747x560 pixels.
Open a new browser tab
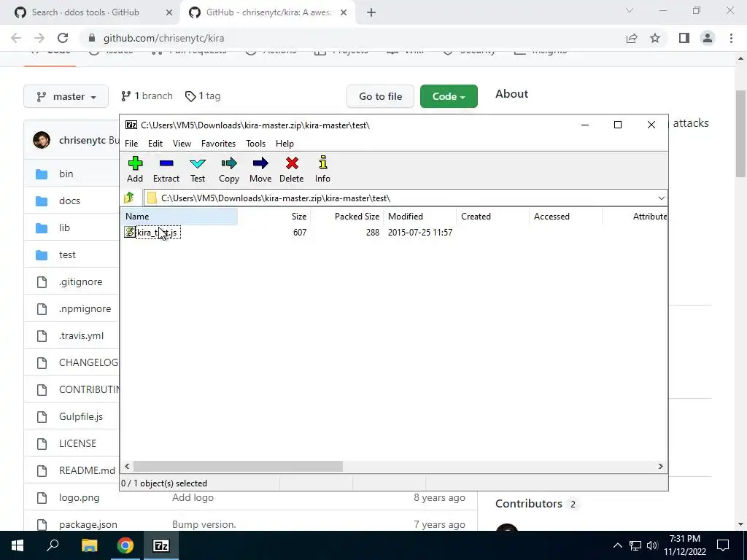pos(371,12)
